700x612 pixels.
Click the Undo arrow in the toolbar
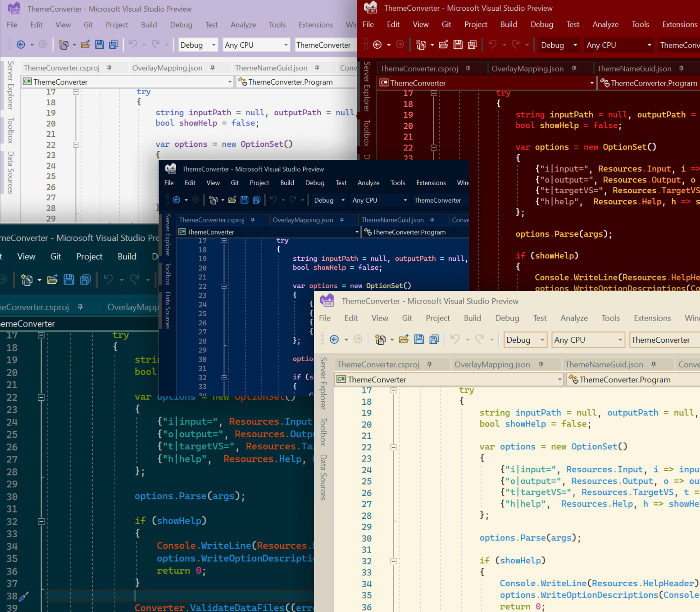click(x=455, y=339)
